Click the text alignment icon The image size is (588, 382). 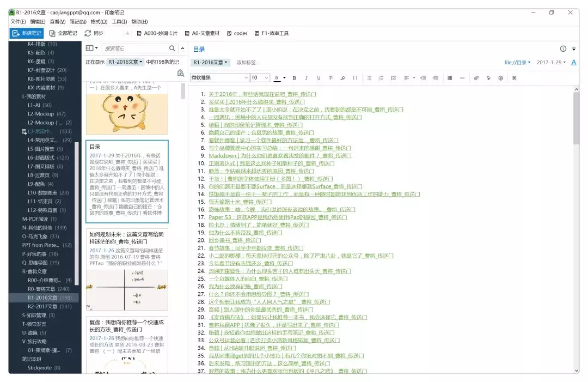tap(407, 78)
